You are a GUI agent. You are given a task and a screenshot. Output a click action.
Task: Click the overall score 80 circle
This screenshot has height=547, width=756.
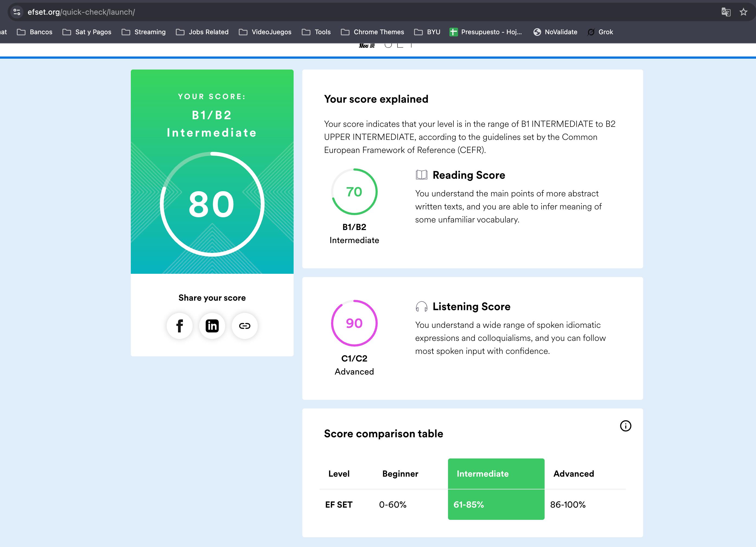coord(212,204)
